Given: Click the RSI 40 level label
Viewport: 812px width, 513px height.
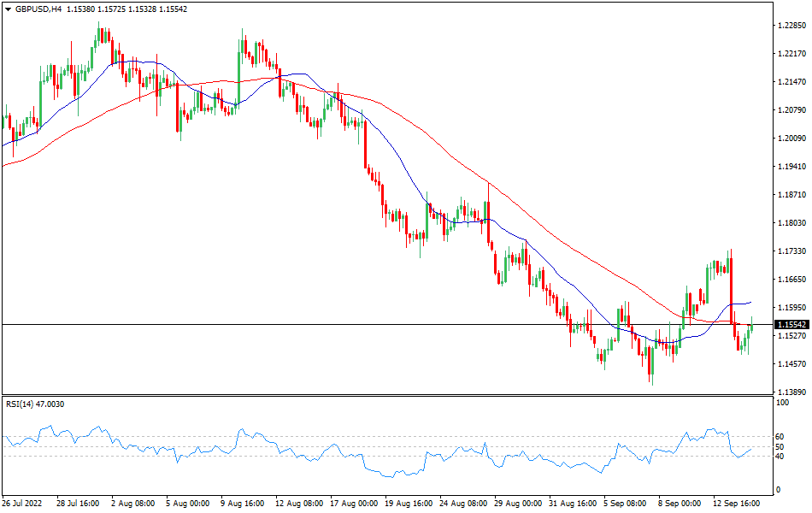Looking at the screenshot, I should tap(780, 456).
